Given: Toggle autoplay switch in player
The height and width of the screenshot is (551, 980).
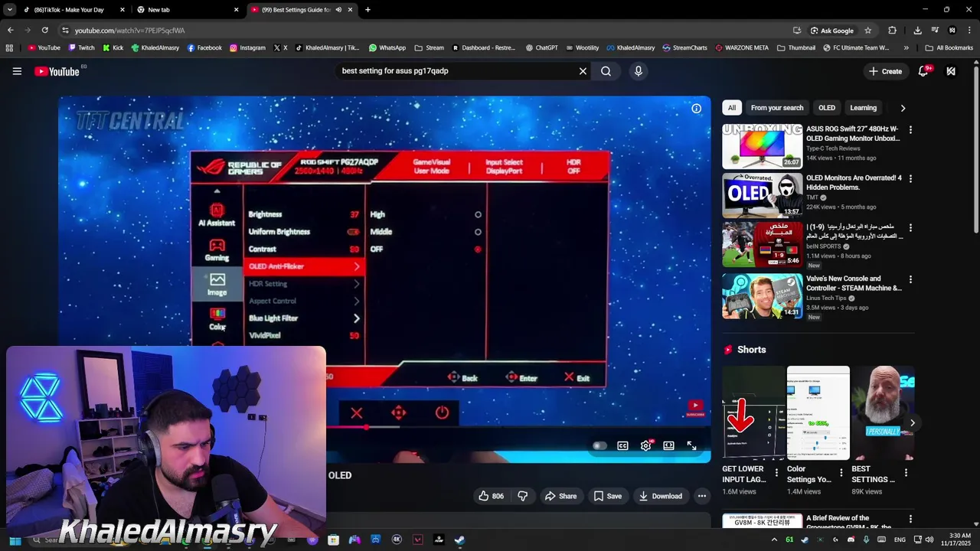Looking at the screenshot, I should 599,445.
